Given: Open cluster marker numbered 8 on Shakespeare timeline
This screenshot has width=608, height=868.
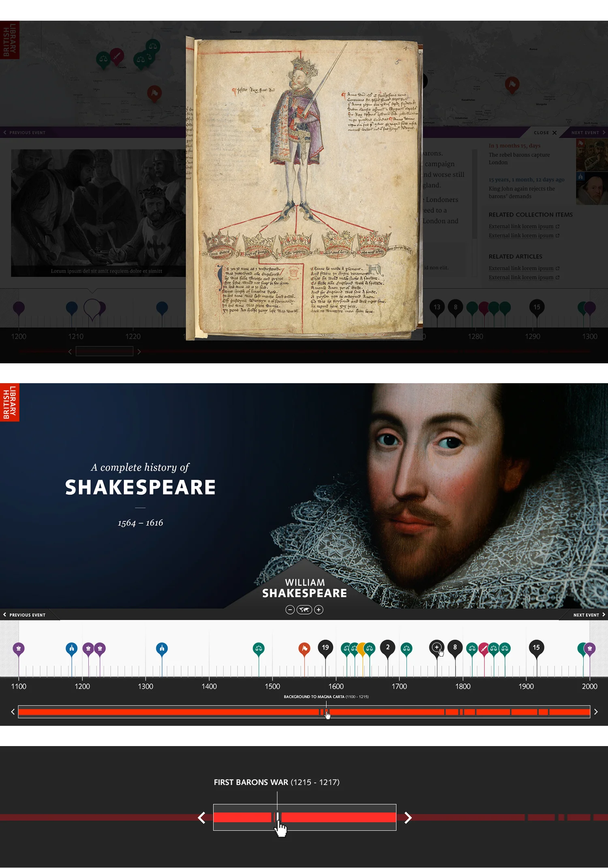Looking at the screenshot, I should tap(455, 648).
